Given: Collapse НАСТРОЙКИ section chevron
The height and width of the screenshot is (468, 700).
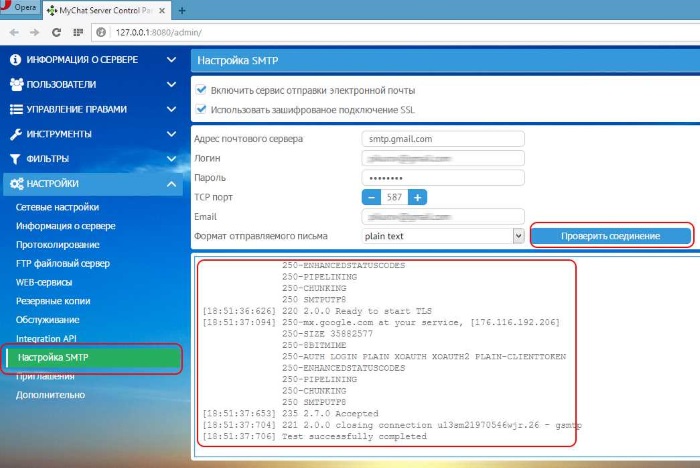Looking at the screenshot, I should [x=171, y=184].
